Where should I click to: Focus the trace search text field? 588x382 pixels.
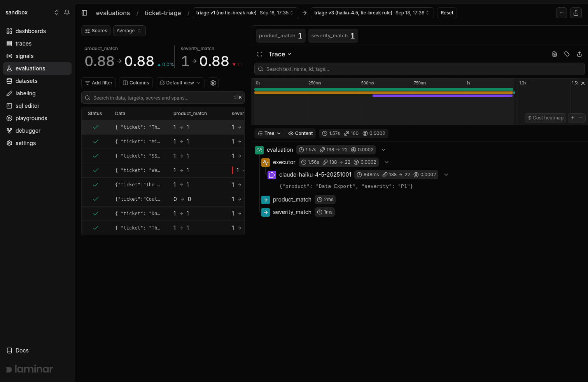coord(420,69)
